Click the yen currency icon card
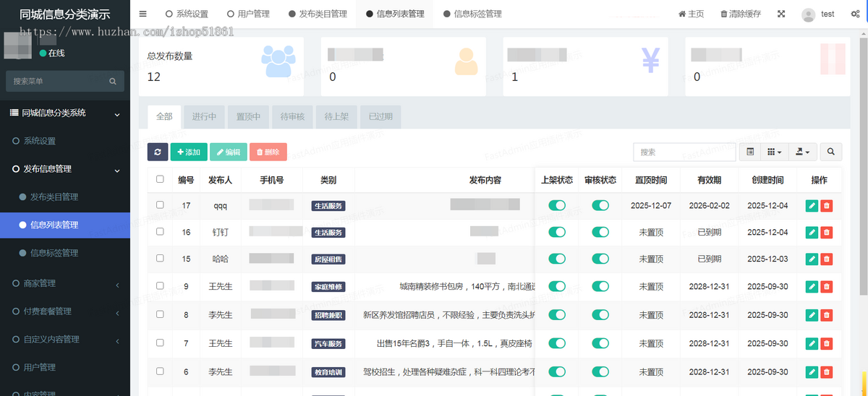Viewport: 868px width, 396px height. pos(650,61)
